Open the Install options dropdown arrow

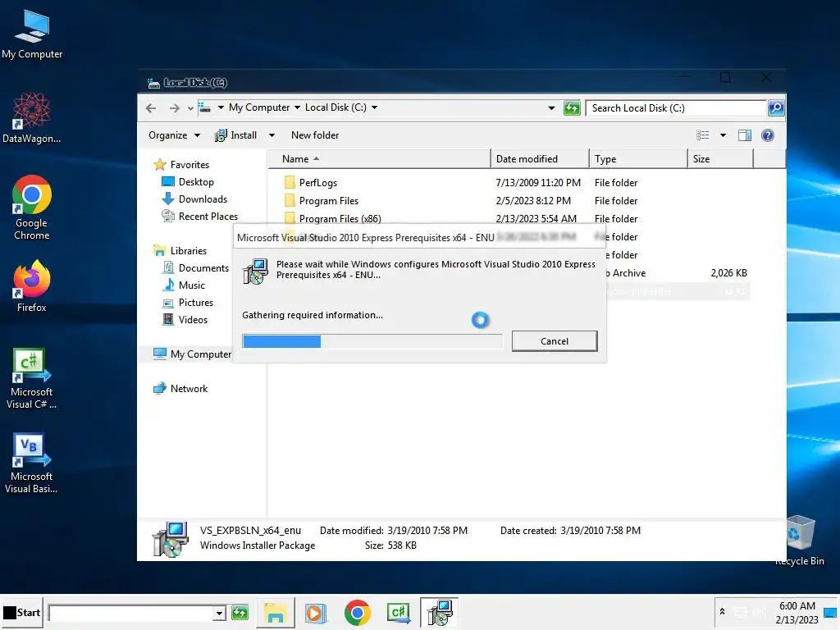pos(272,135)
